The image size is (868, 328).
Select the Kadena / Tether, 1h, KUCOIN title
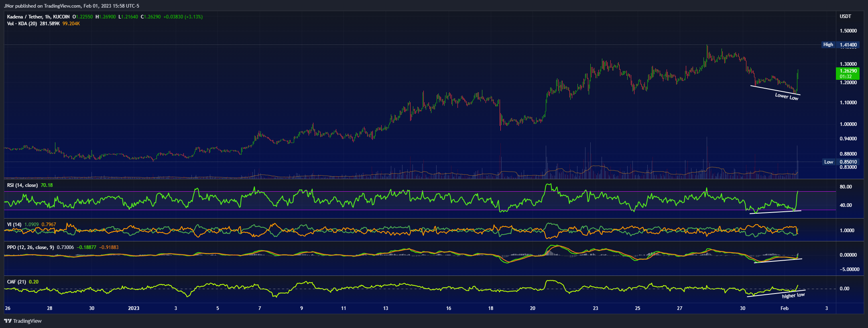[39, 17]
